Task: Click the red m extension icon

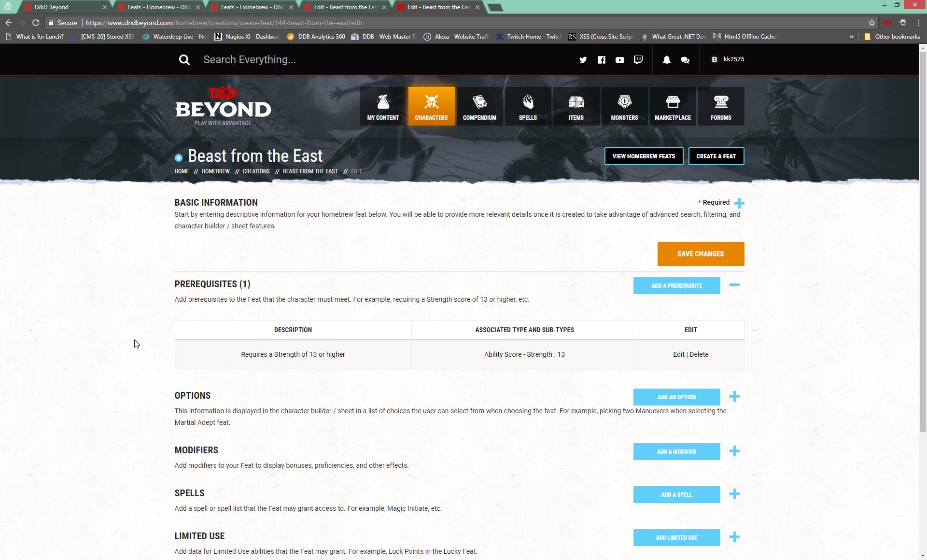Action: pyautogui.click(x=887, y=23)
